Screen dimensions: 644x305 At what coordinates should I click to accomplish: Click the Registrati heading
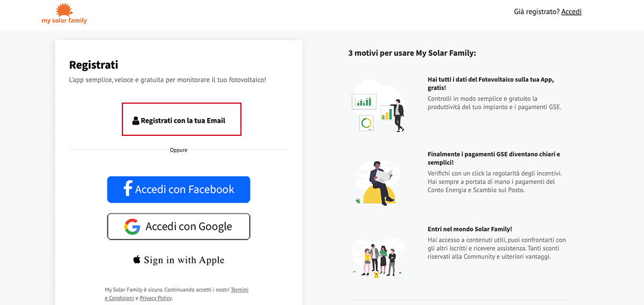93,65
